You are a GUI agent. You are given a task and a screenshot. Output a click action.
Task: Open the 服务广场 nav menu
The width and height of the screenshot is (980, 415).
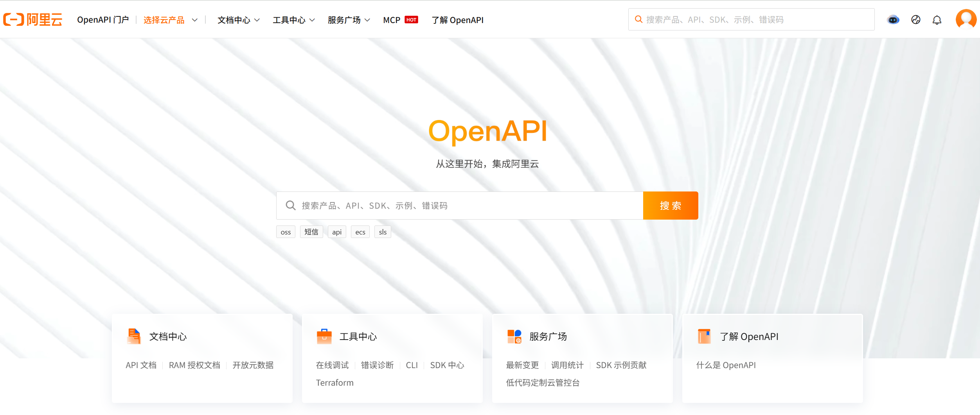pos(344,20)
